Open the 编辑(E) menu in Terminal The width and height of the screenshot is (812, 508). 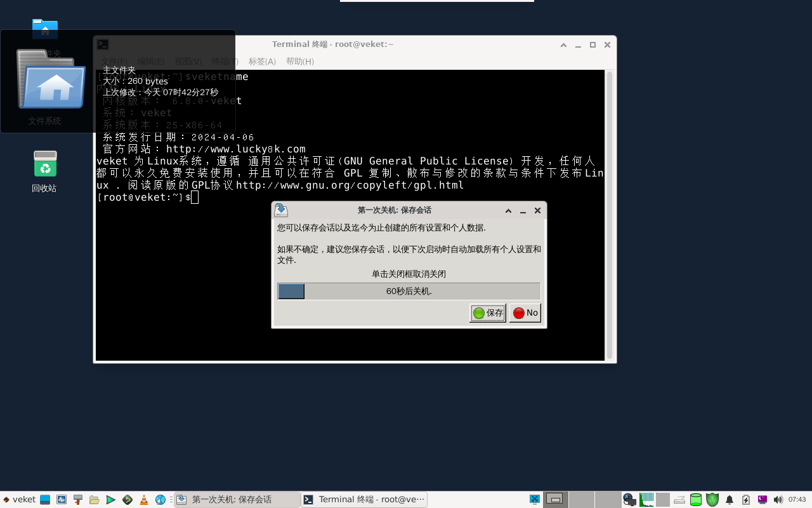click(151, 62)
